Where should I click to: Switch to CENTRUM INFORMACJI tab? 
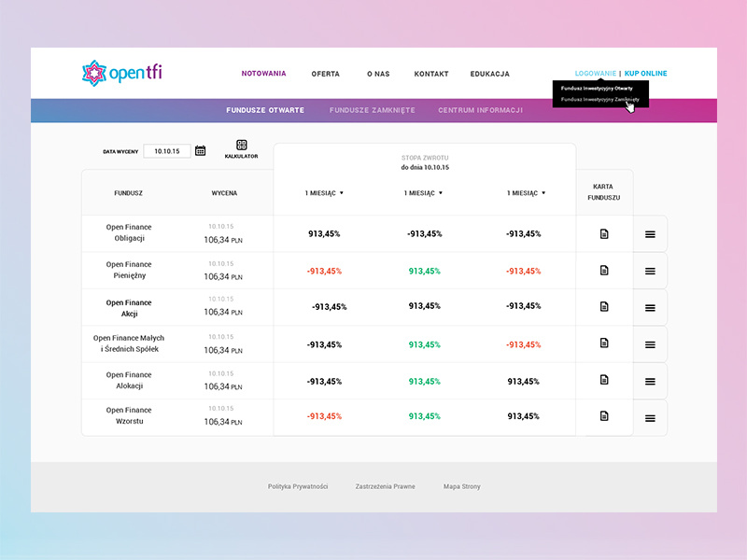(x=480, y=110)
